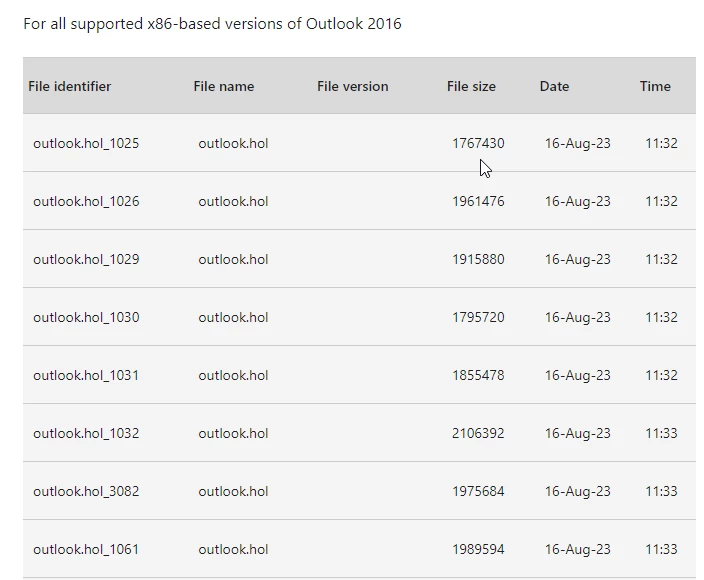Click file name in outlook.hol_1061 row

pyautogui.click(x=233, y=549)
